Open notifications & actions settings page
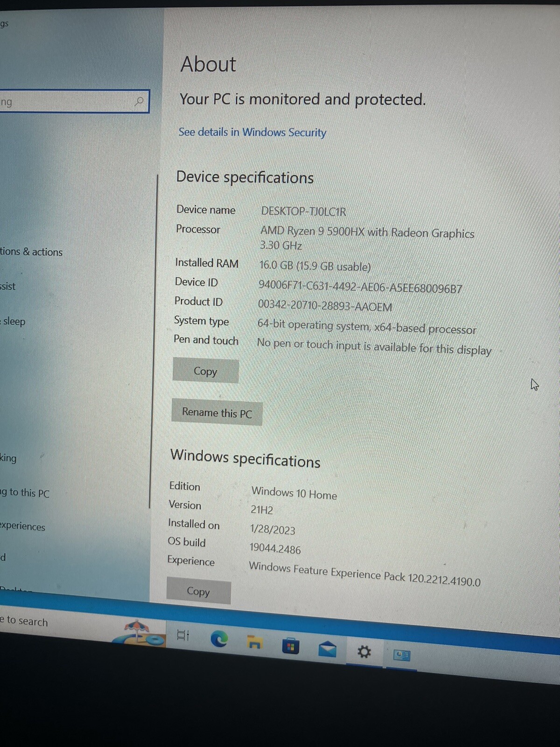Screen dimensions: 560x747 pyautogui.click(x=31, y=252)
